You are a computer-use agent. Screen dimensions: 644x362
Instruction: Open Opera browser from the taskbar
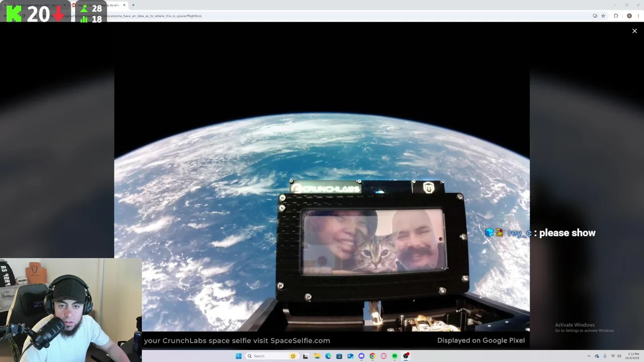[x=383, y=356]
